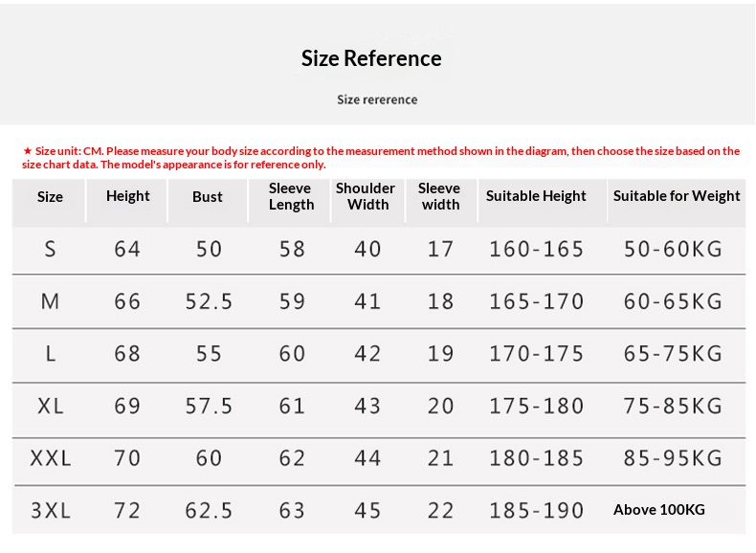This screenshot has width=756, height=553.
Task: Select the 85-95KG weight cell
Action: (x=673, y=458)
